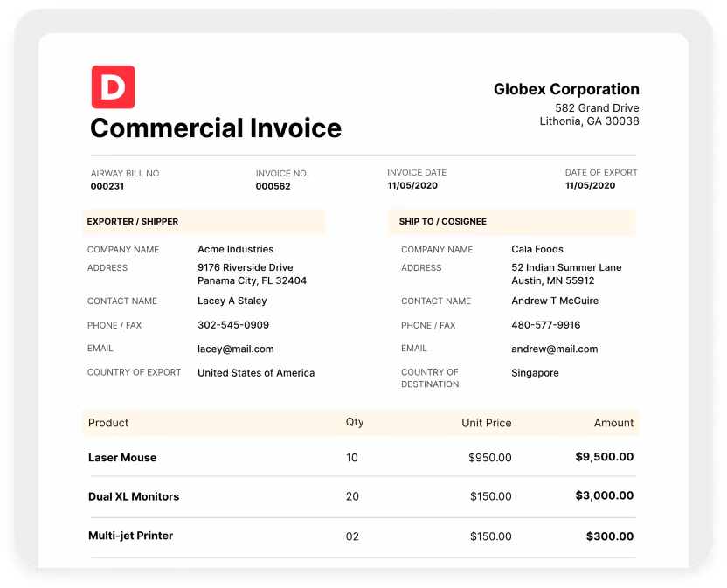Click quantity 10 in Laser Mouse row
The height and width of the screenshot is (588, 727).
(x=352, y=458)
